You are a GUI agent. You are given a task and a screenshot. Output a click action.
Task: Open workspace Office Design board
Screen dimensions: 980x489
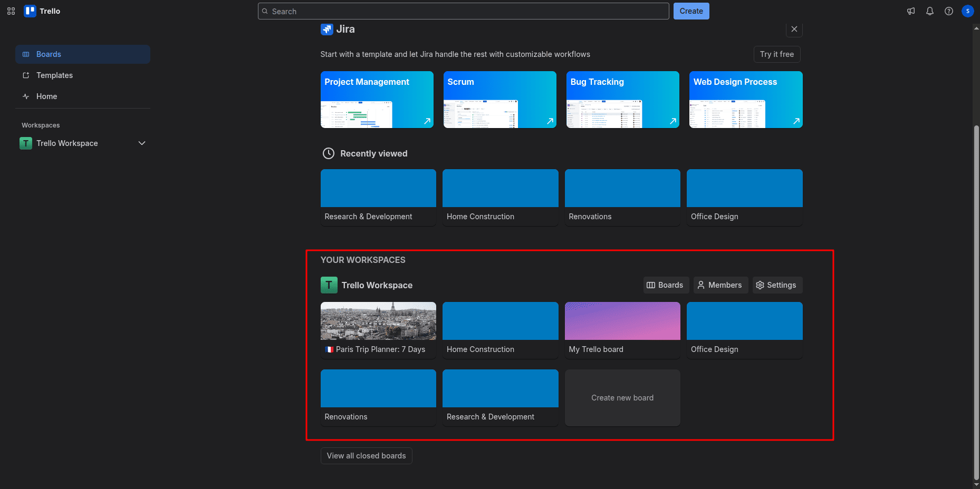click(745, 330)
